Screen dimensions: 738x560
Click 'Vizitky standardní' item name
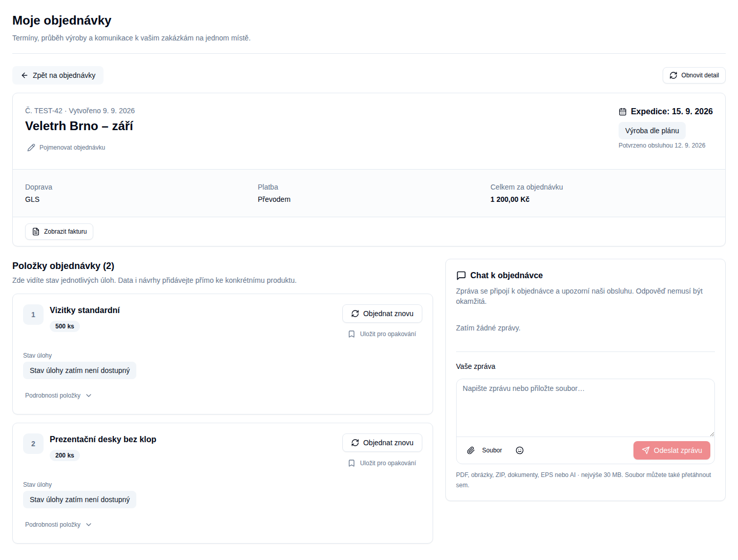pyautogui.click(x=85, y=310)
